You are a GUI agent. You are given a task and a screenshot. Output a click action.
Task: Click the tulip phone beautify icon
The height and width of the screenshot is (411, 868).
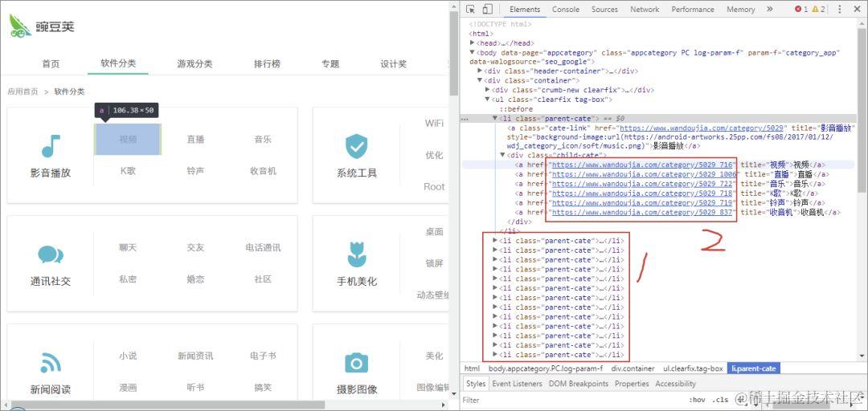[x=357, y=254]
